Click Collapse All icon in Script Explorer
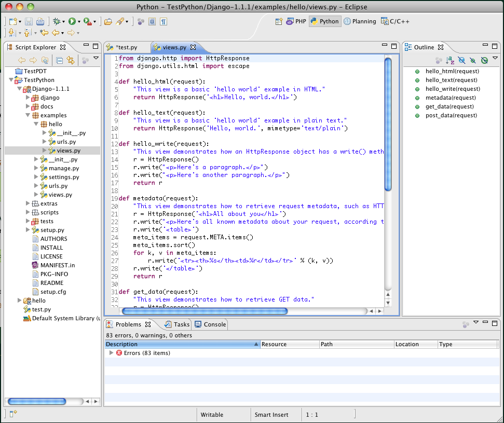The width and height of the screenshot is (504, 423). pyautogui.click(x=60, y=60)
